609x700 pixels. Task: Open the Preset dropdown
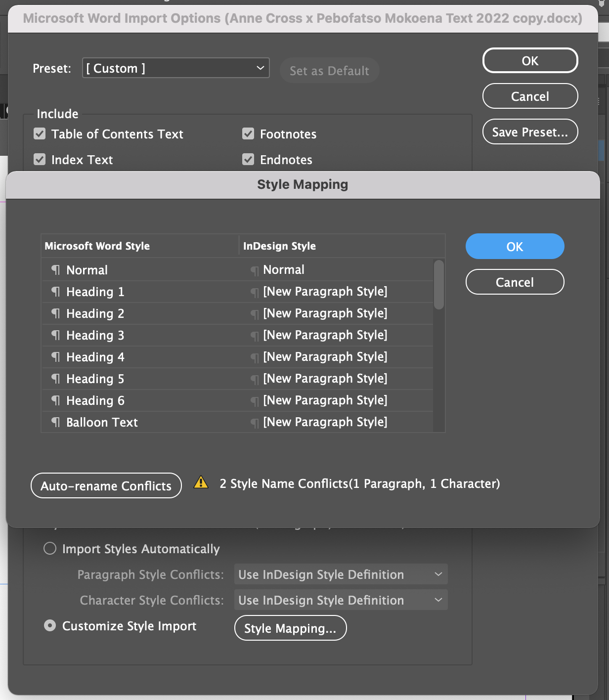175,68
